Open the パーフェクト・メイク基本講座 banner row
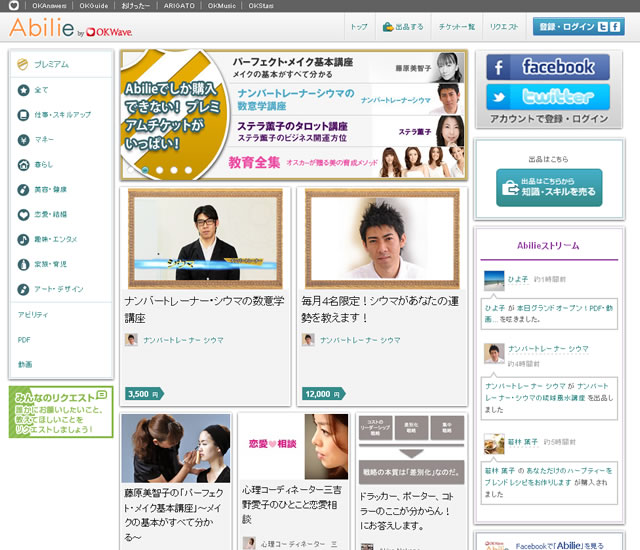The image size is (640, 550). tap(347, 68)
